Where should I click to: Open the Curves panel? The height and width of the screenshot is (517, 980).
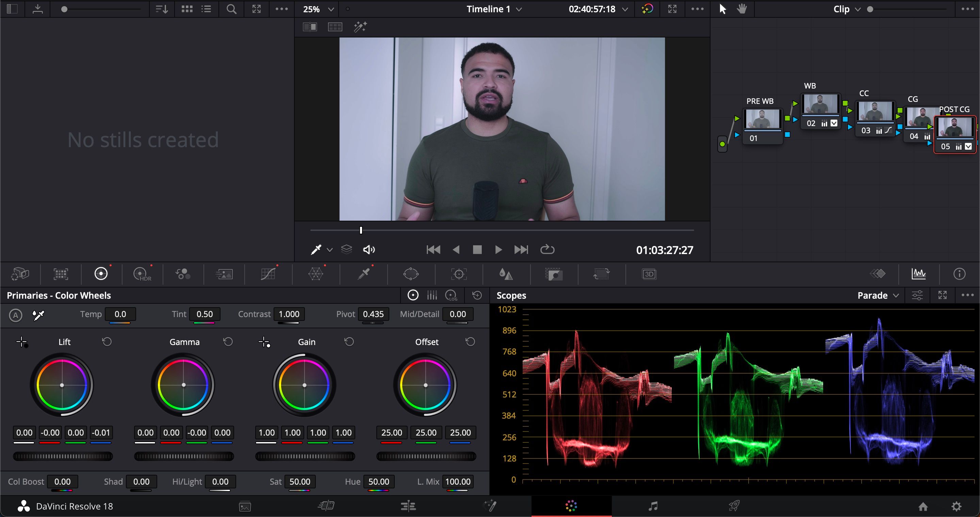[268, 274]
